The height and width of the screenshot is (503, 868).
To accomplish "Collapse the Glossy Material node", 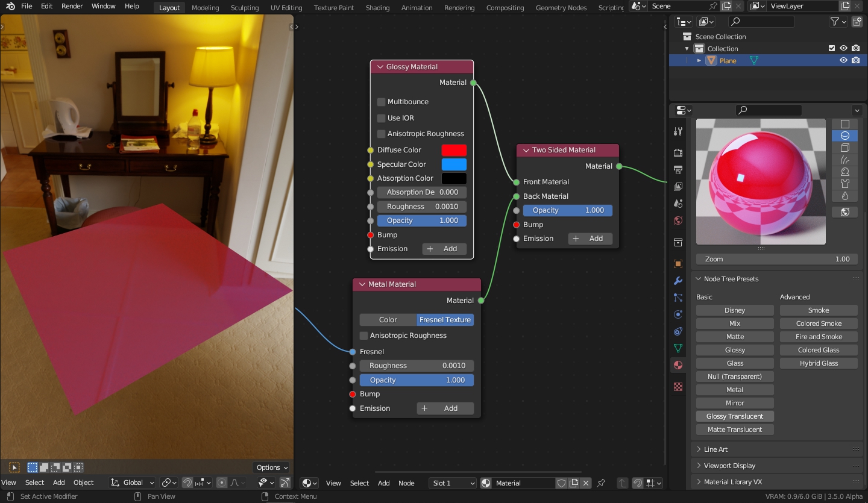I will [x=380, y=67].
